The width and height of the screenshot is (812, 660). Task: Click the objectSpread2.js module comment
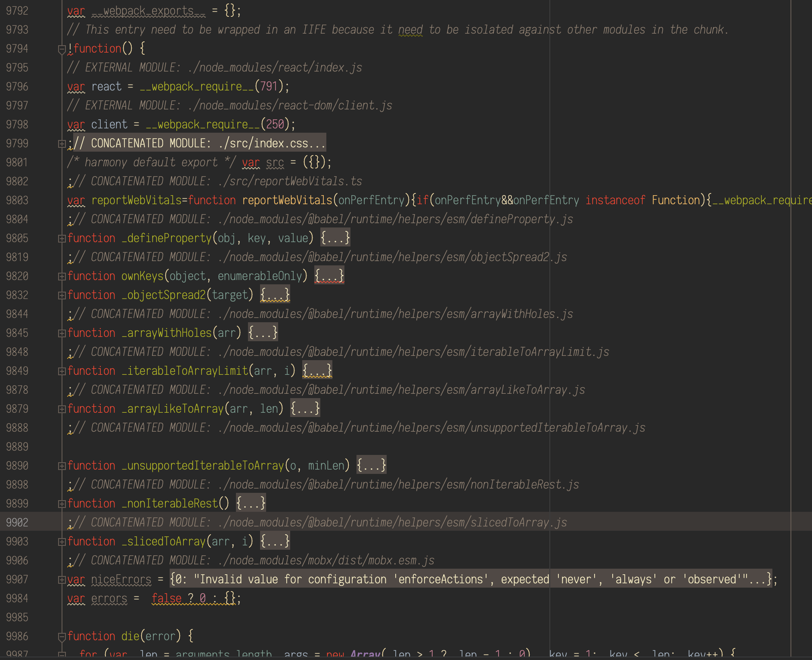tap(320, 257)
